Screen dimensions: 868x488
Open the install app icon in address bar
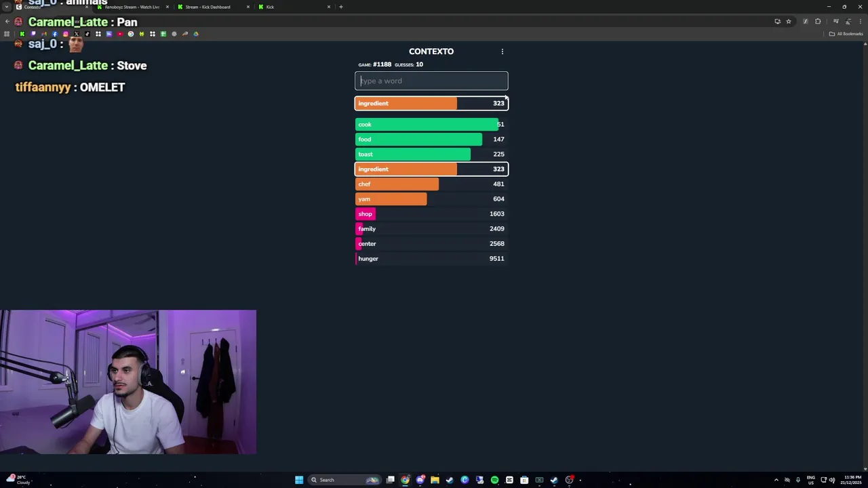click(x=778, y=21)
